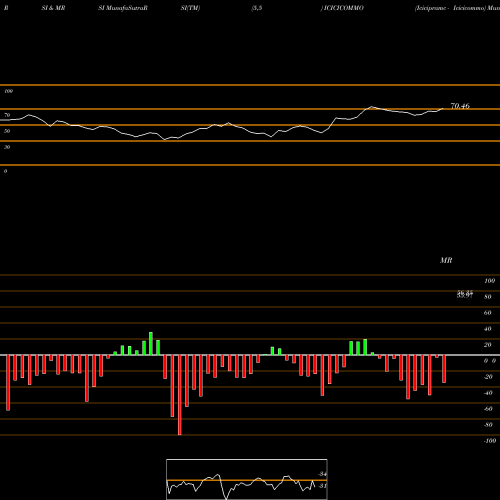Click the MR axis label -20
Image resolution: width=500 pixels, height=500 pixels.
tap(488, 377)
